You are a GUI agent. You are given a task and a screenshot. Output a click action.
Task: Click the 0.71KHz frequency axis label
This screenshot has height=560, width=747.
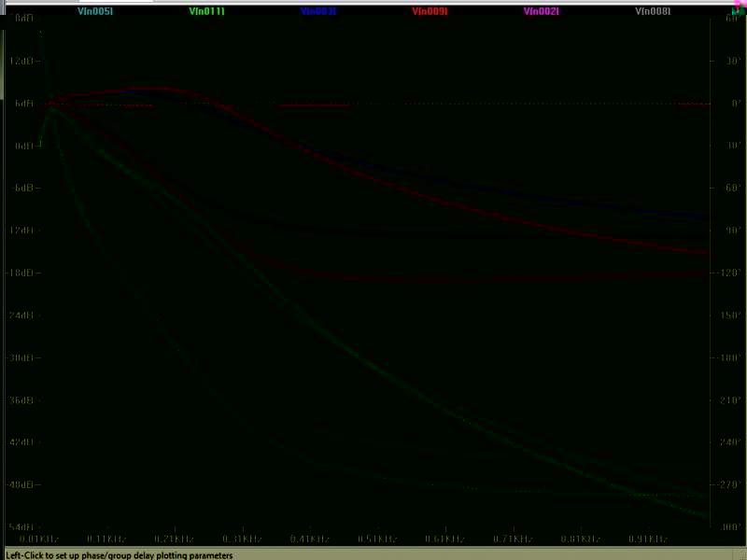(x=513, y=539)
